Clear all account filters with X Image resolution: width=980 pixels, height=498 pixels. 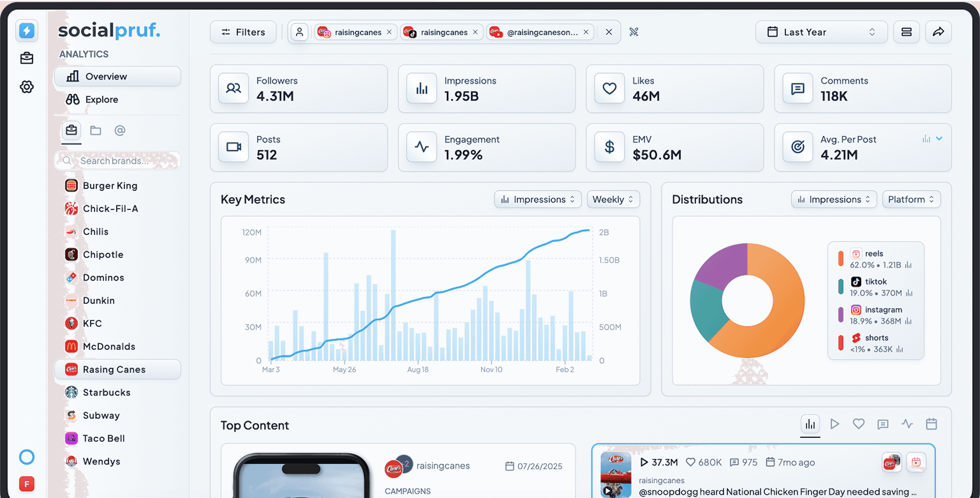[x=609, y=32]
